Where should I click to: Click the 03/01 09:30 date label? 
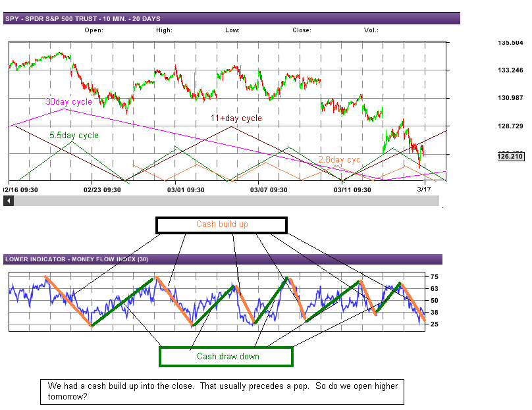pos(186,190)
